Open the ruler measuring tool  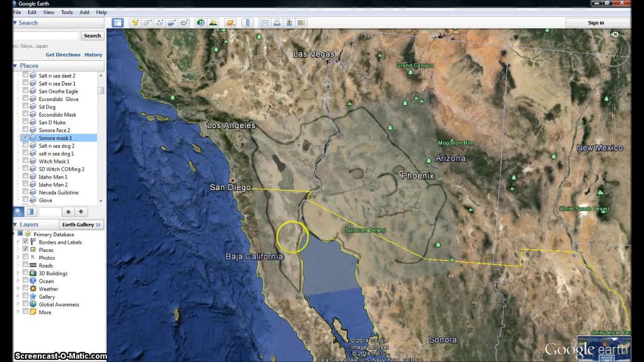tap(247, 23)
